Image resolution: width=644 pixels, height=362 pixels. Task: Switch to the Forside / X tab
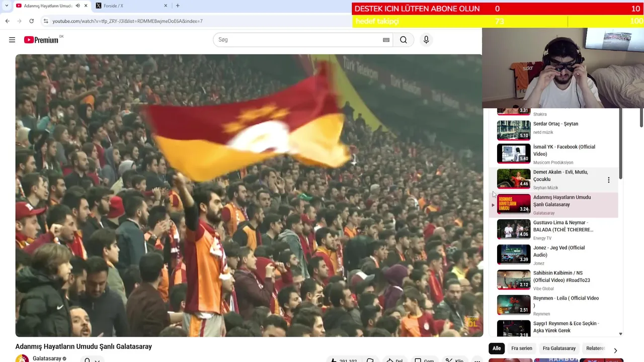tap(132, 6)
